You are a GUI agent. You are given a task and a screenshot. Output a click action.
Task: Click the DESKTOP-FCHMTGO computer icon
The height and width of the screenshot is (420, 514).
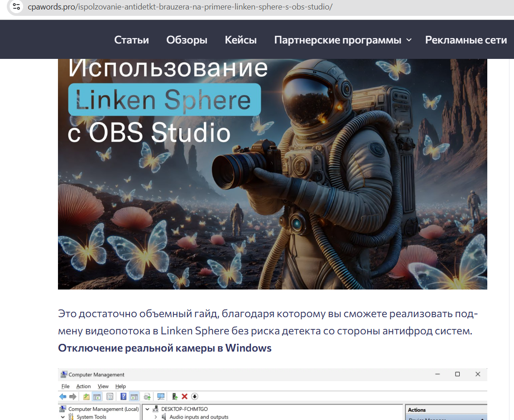[x=155, y=409]
